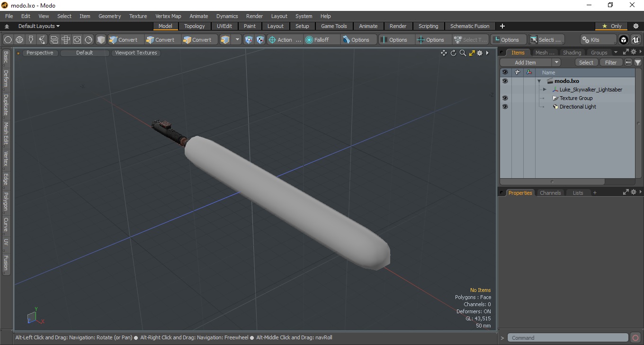Viewport: 644px width, 345px height.
Task: Switch to the UVEdit layout tab
Action: [x=224, y=26]
